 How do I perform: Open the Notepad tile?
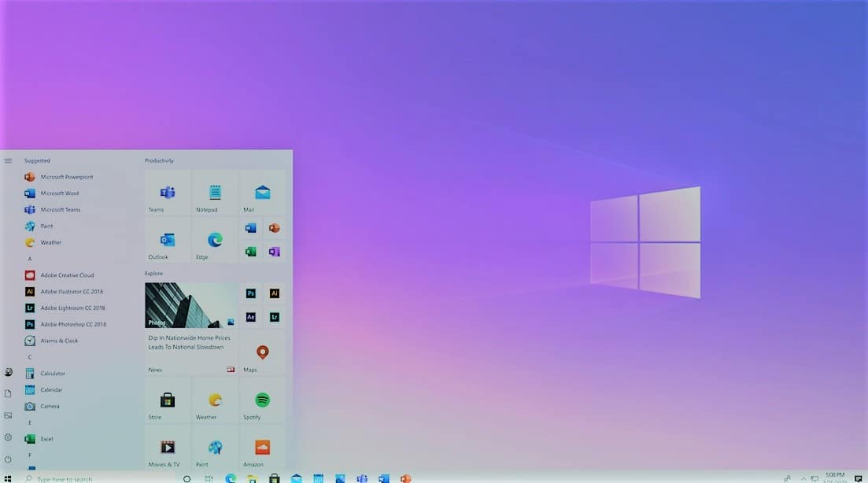pos(215,193)
